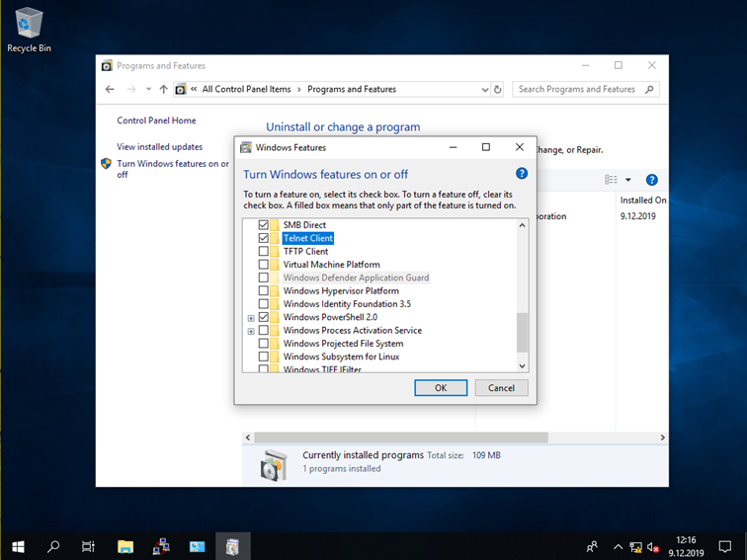Open recent locations dropdown arrow

pos(148,89)
